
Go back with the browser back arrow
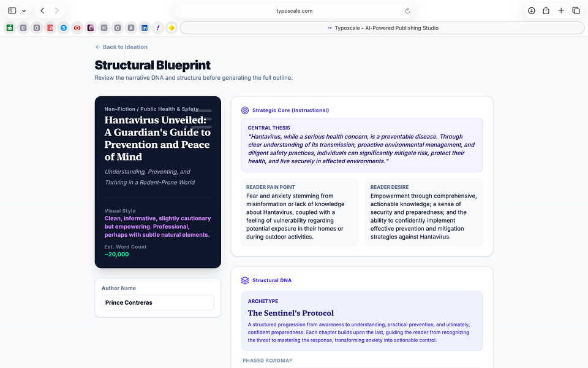click(x=42, y=10)
